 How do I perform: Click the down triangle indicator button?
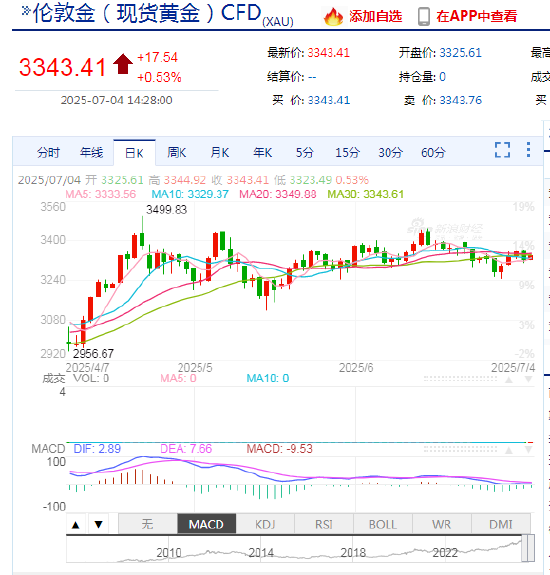pos(98,524)
